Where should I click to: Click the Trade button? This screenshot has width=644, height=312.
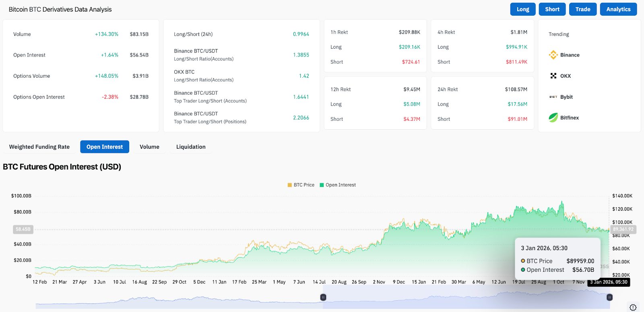(582, 9)
